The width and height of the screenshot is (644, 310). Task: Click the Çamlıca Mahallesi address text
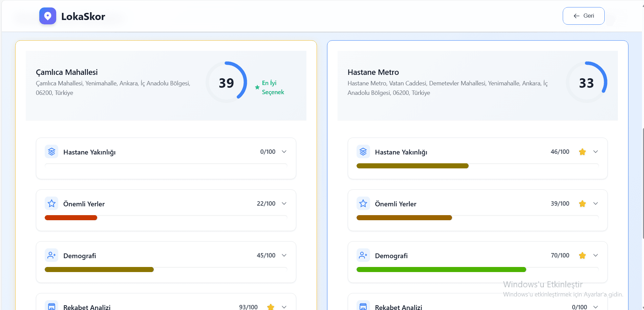(113, 88)
